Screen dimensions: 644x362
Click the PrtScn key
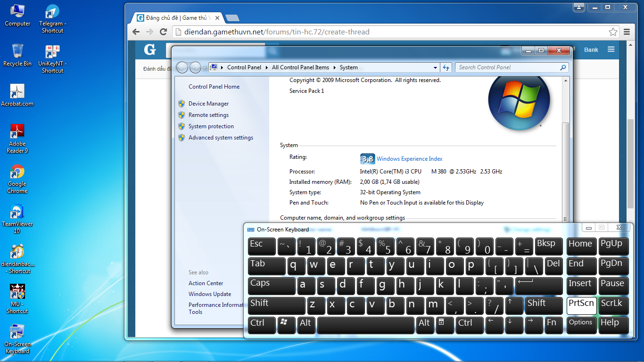pos(581,305)
